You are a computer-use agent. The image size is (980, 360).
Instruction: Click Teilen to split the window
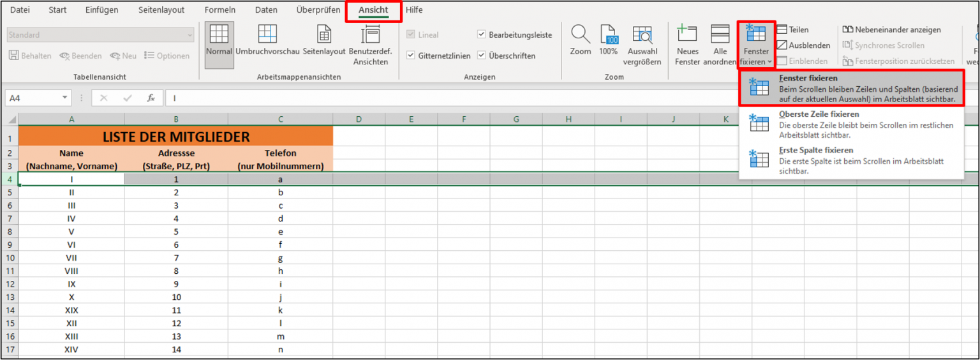pyautogui.click(x=792, y=29)
